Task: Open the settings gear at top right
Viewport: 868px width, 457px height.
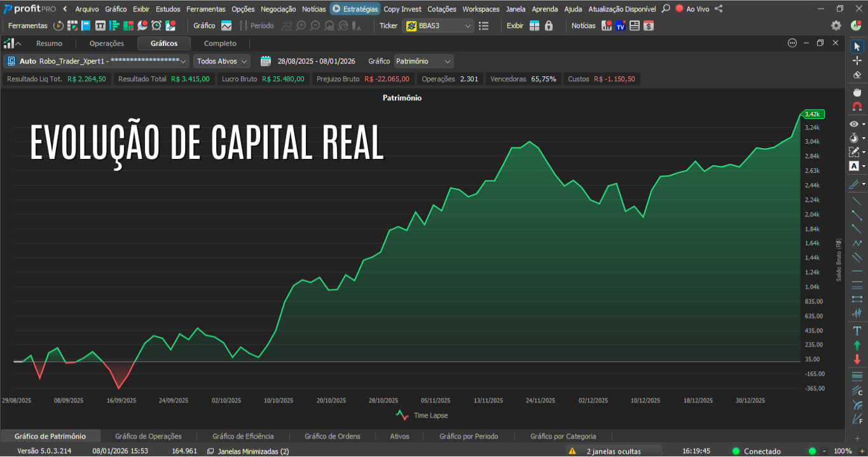Action: pos(835,25)
